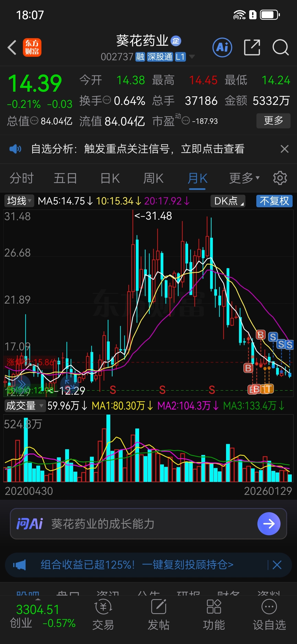The width and height of the screenshot is (297, 644).
Task: Open 创业 index 3304.51 ticker
Action: point(42,616)
